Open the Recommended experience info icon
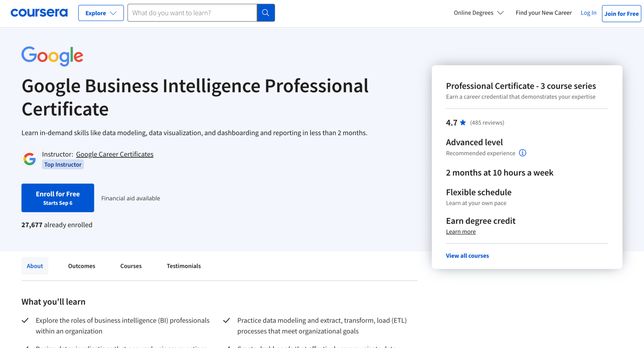The width and height of the screenshot is (644, 348). [523, 153]
